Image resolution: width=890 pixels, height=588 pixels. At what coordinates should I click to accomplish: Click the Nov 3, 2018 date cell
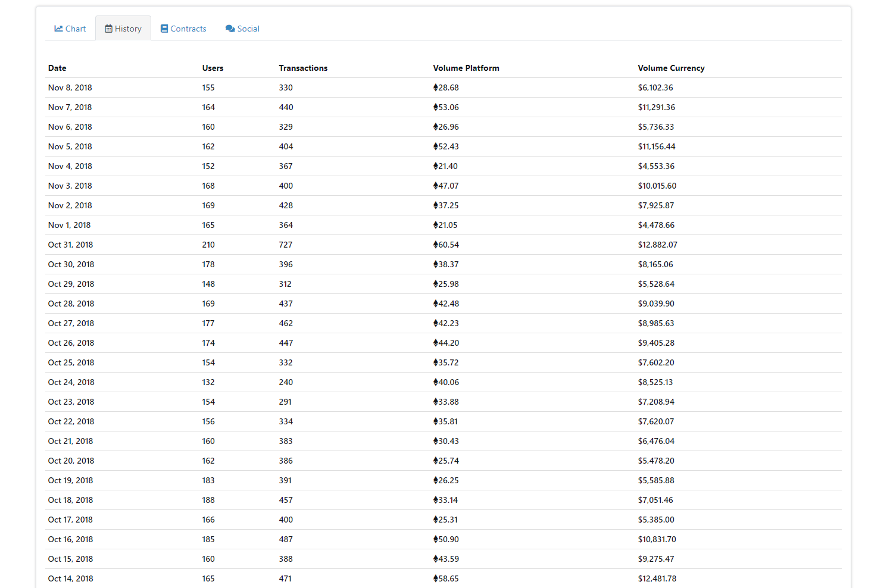pos(70,186)
